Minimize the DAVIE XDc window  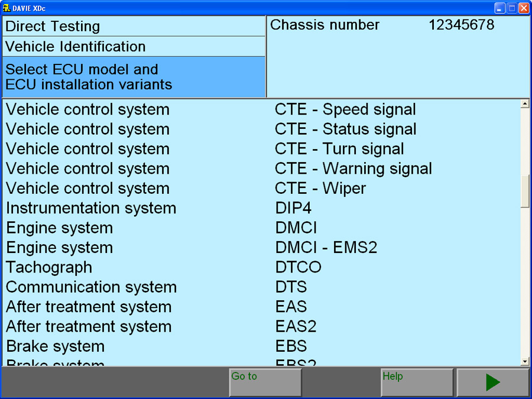[500, 8]
